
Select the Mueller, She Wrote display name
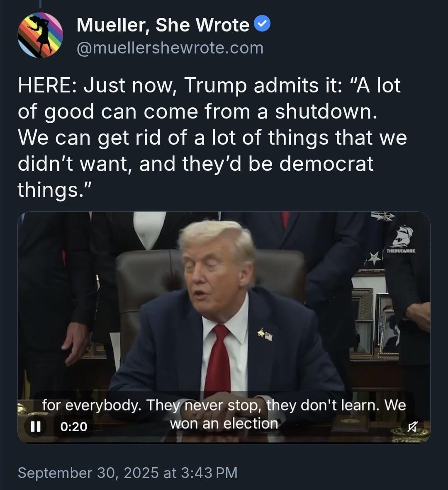(163, 25)
